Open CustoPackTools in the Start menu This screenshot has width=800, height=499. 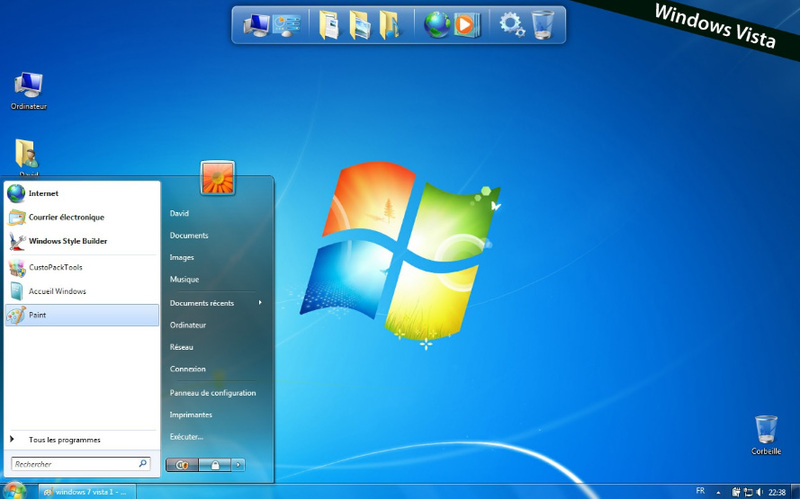(82, 267)
